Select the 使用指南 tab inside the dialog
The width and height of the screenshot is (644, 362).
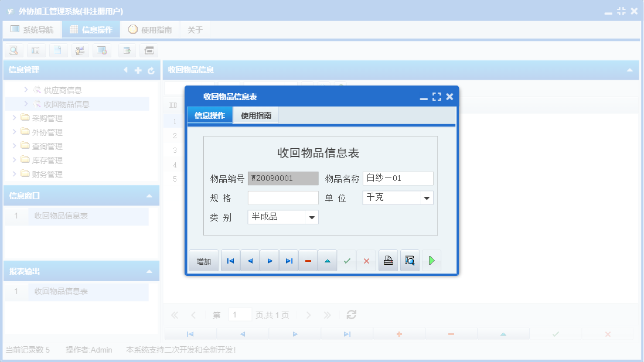(x=255, y=115)
